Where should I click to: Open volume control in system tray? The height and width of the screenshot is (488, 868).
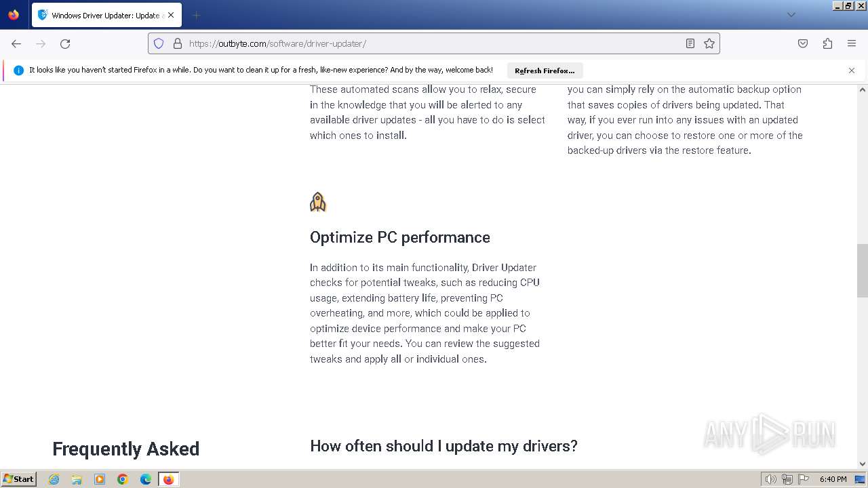770,479
